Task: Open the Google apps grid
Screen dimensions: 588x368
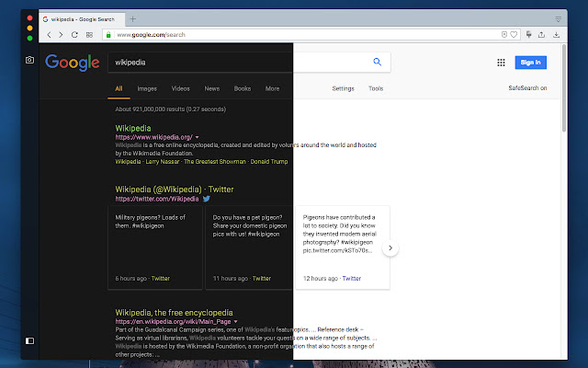Action: click(x=501, y=63)
